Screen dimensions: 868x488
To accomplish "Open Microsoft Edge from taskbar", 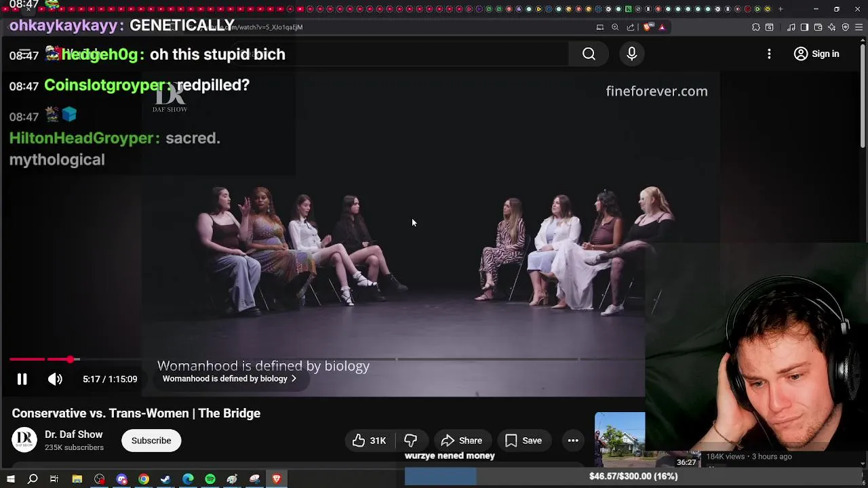I will pos(188,479).
